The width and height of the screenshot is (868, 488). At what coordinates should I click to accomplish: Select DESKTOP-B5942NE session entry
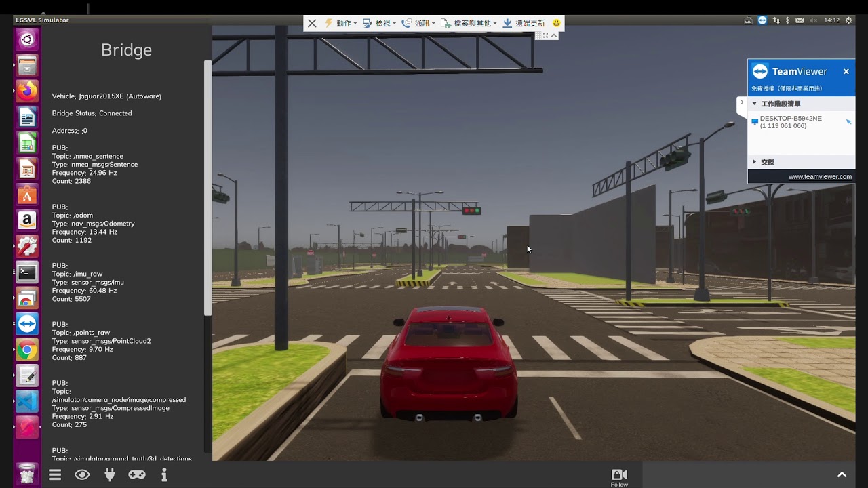point(790,122)
